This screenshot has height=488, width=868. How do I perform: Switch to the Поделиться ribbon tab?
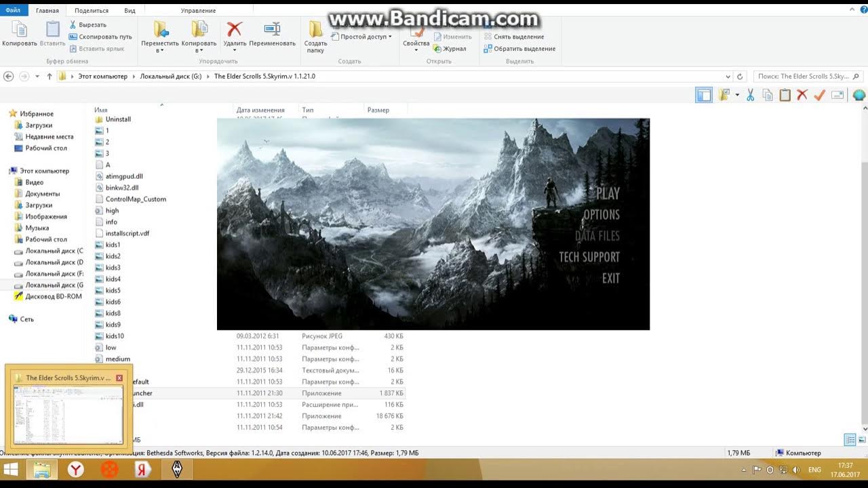pyautogui.click(x=92, y=11)
